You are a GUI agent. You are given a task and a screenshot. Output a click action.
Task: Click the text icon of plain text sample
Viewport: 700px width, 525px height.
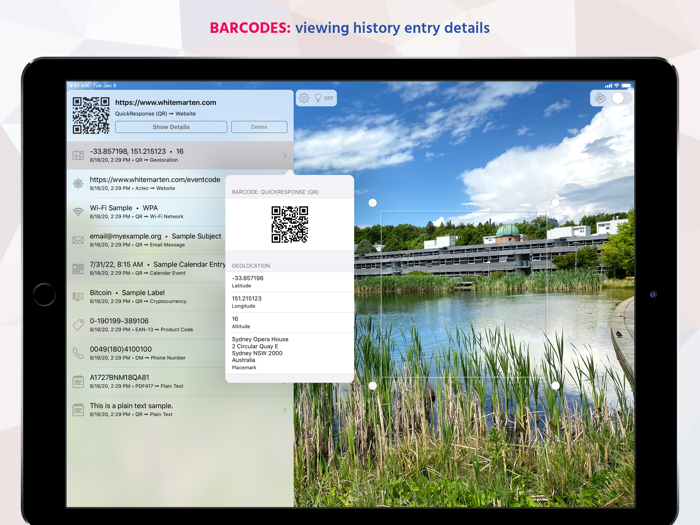(x=78, y=409)
